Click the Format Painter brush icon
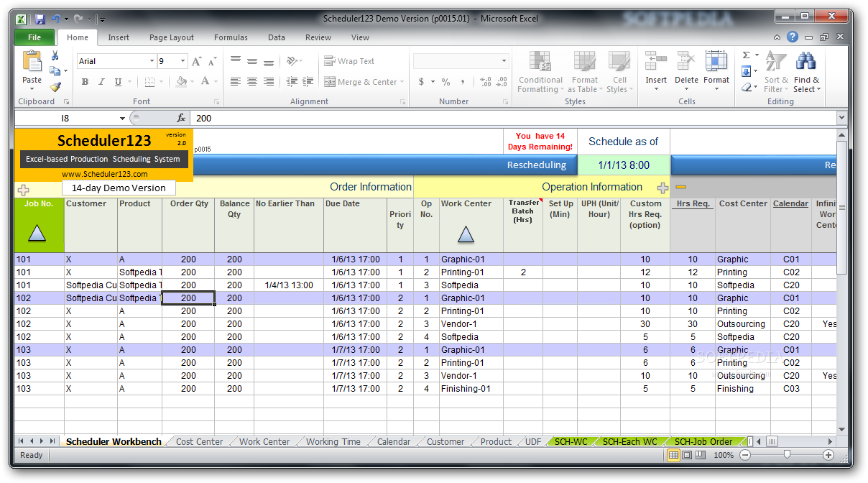This screenshot has height=483, width=868. (55, 87)
